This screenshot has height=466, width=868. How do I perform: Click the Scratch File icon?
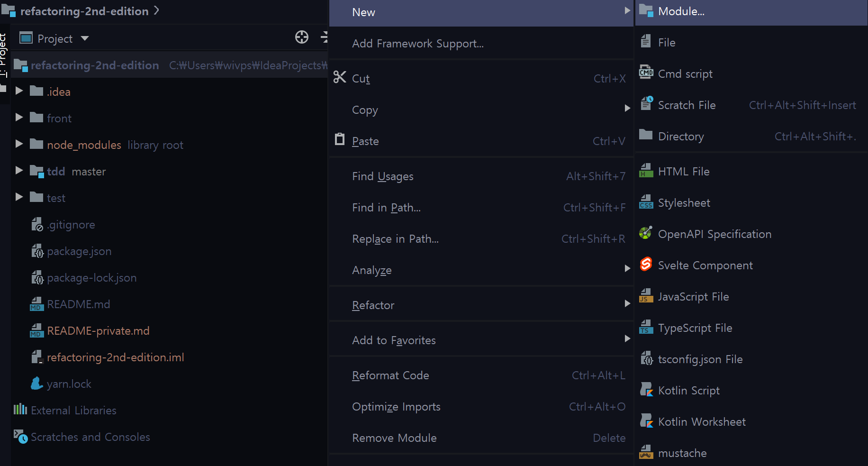tap(646, 103)
